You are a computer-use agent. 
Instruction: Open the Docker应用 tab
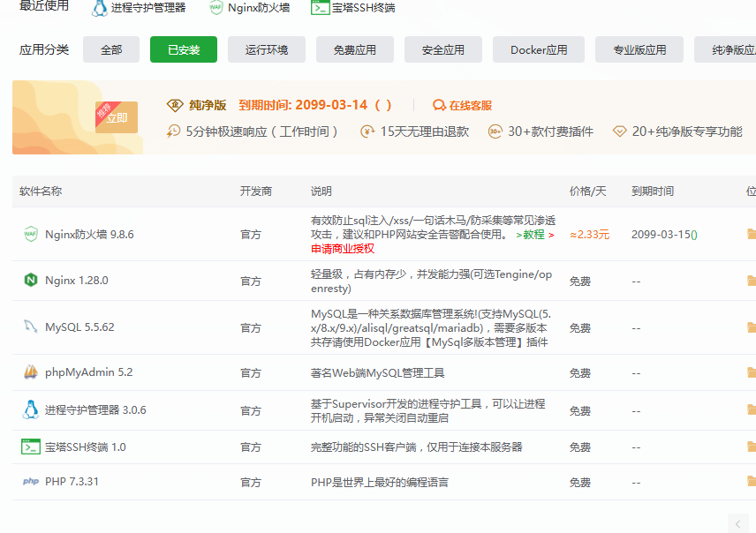pos(538,49)
